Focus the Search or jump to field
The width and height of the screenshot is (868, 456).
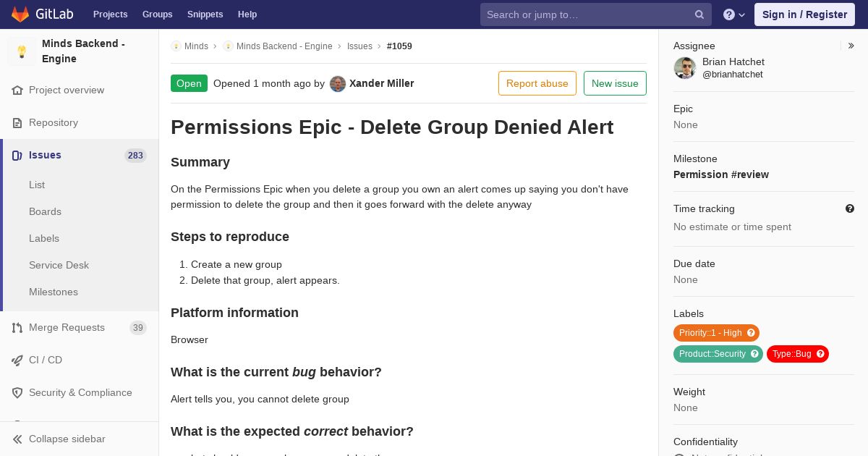click(596, 14)
